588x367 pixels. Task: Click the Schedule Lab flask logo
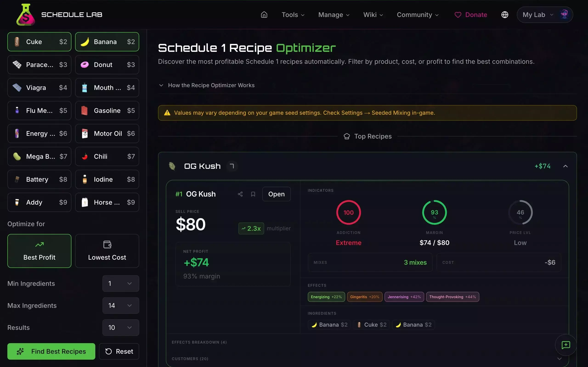click(25, 15)
